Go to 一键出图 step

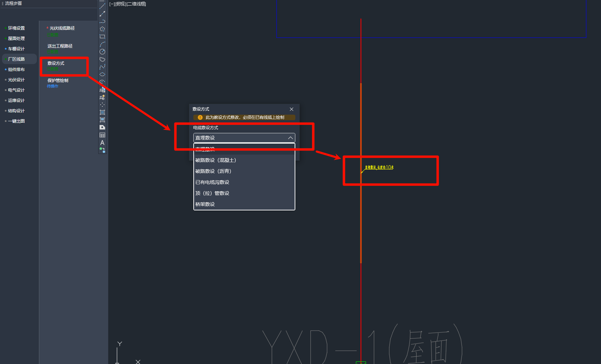(16, 121)
